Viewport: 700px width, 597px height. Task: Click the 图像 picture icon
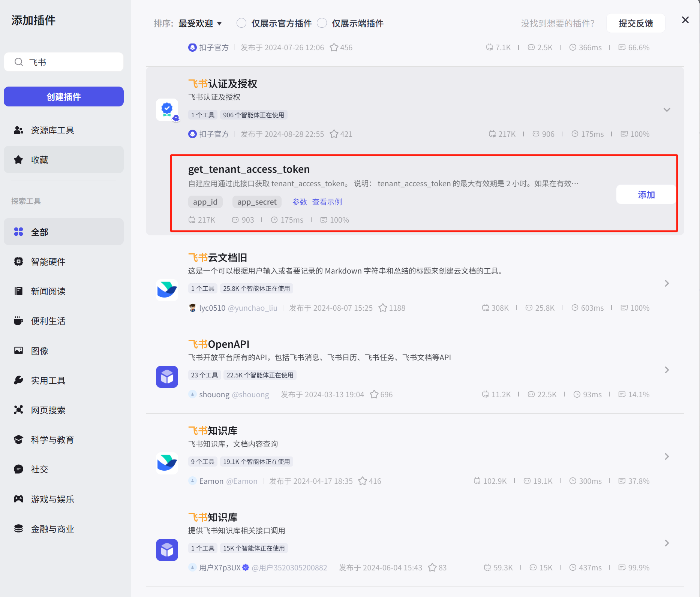[x=18, y=350]
